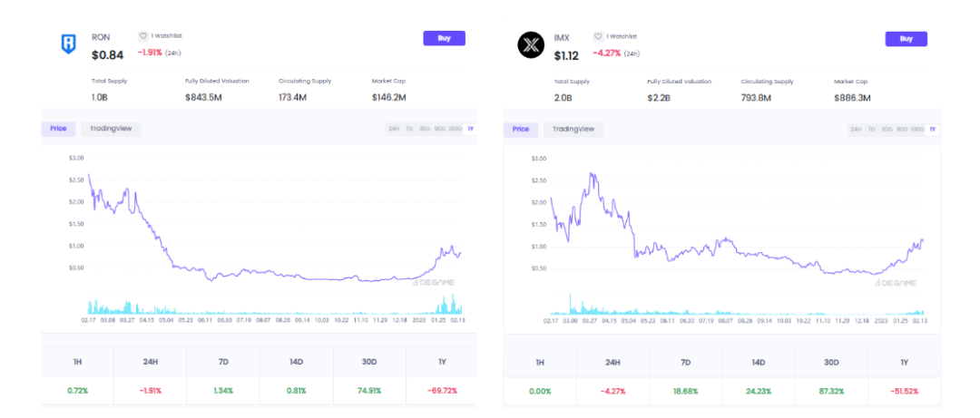The height and width of the screenshot is (418, 980).
Task: Switch to TradingView tab on IMX chart
Action: [573, 129]
